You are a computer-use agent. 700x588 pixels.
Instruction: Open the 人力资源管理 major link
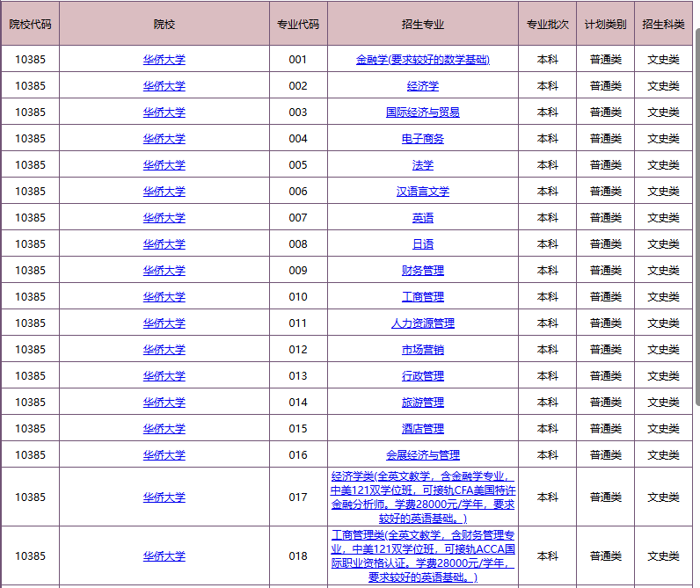(x=423, y=323)
